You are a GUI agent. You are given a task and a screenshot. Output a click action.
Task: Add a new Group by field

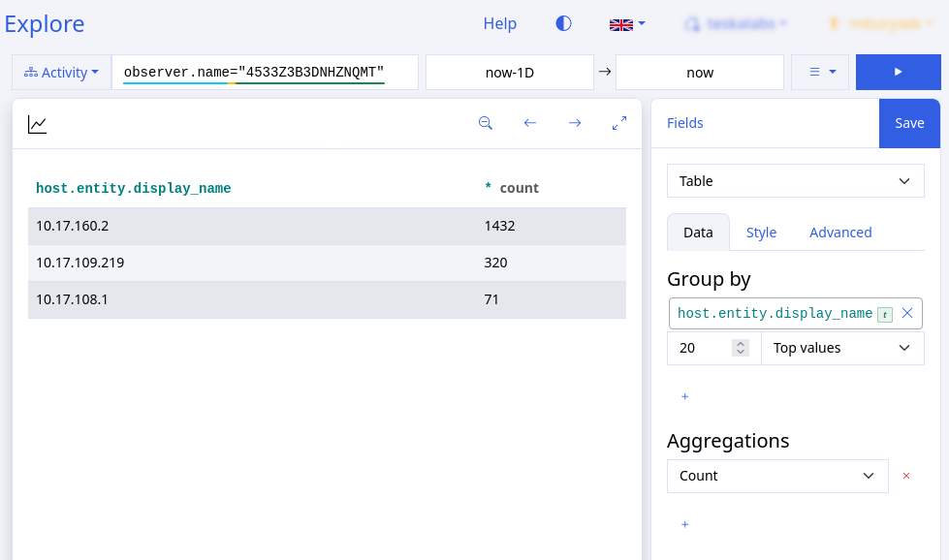(x=684, y=396)
